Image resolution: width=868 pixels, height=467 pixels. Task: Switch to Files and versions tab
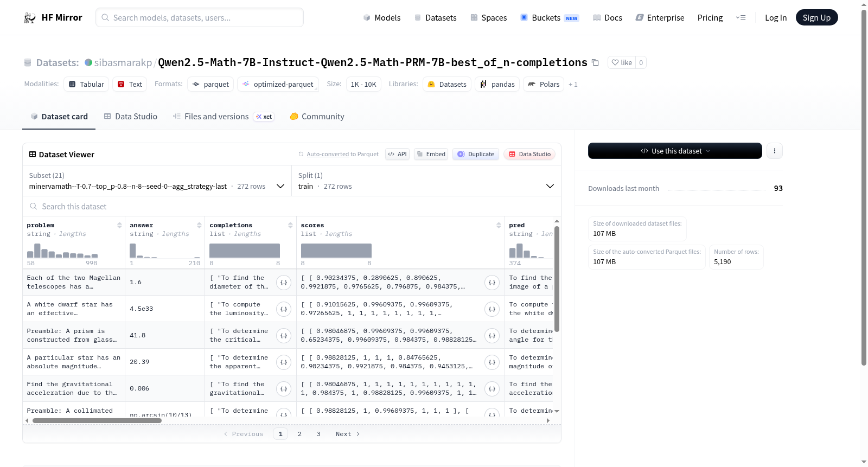pos(224,117)
